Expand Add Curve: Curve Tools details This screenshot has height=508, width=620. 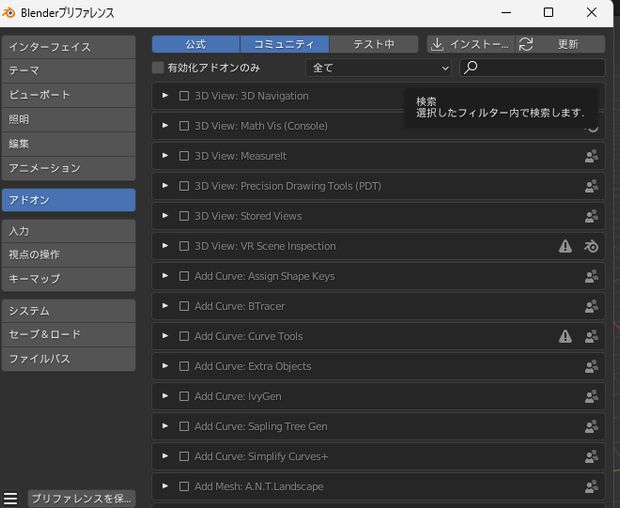pos(165,336)
